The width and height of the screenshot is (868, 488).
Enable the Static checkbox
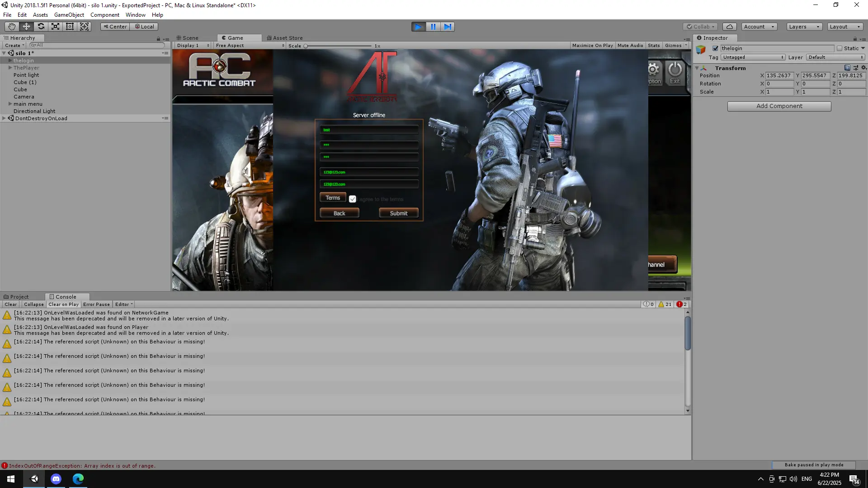840,48
